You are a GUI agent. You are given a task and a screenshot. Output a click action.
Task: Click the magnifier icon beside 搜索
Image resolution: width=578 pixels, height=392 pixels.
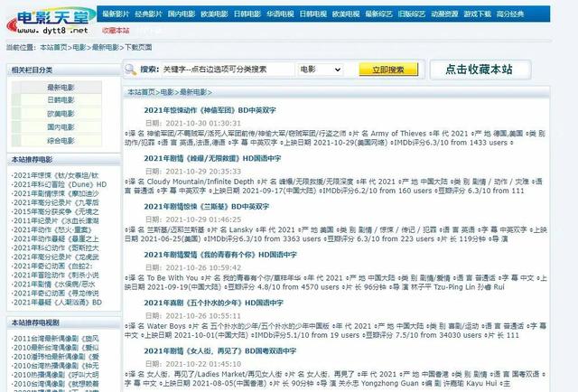coord(130,70)
